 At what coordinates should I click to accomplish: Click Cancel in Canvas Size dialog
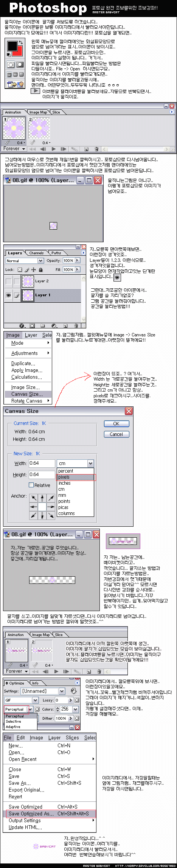click(x=116, y=434)
